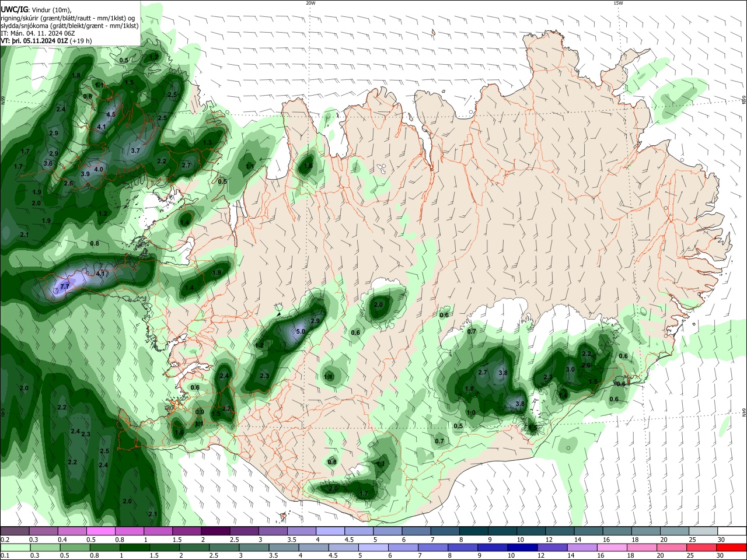Select the 0.4 label on the snow scale

[x=62, y=540]
